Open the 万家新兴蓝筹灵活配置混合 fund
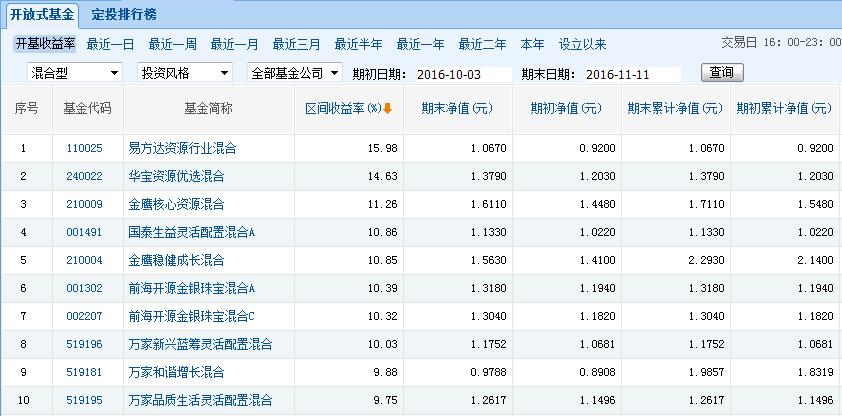This screenshot has height=416, width=842. [x=200, y=345]
